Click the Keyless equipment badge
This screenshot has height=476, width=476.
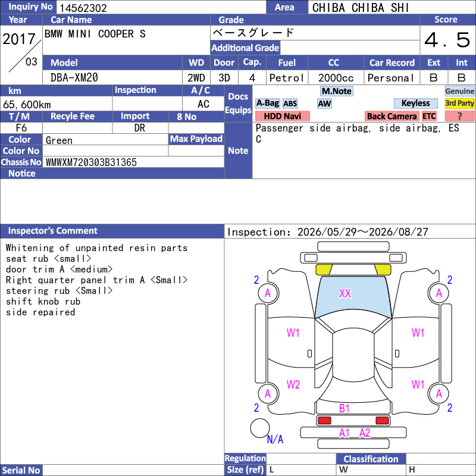415,103
